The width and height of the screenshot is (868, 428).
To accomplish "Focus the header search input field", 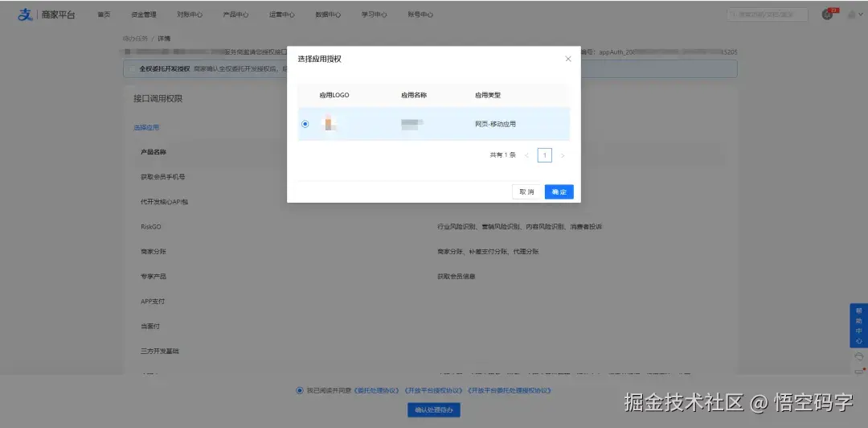I will pos(768,14).
